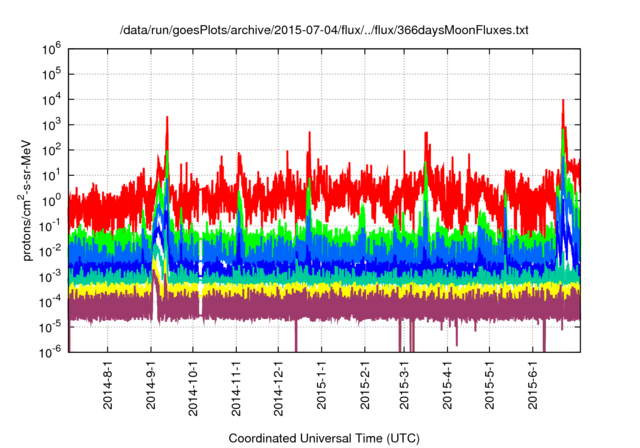Viewport: 640px width, 448px height.
Task: Click the 2014-12-1 date tick label
Action: point(279,385)
